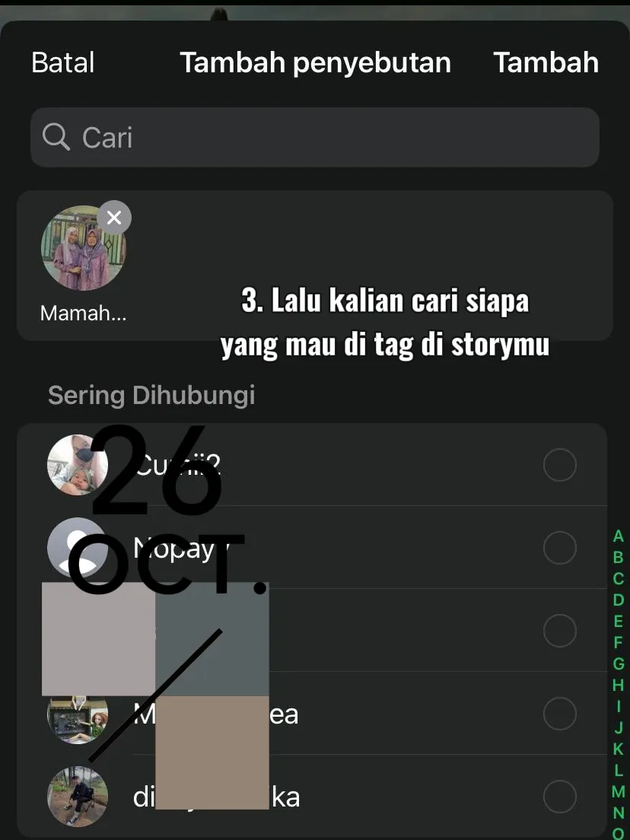Cancel with the Batal button

(x=63, y=62)
